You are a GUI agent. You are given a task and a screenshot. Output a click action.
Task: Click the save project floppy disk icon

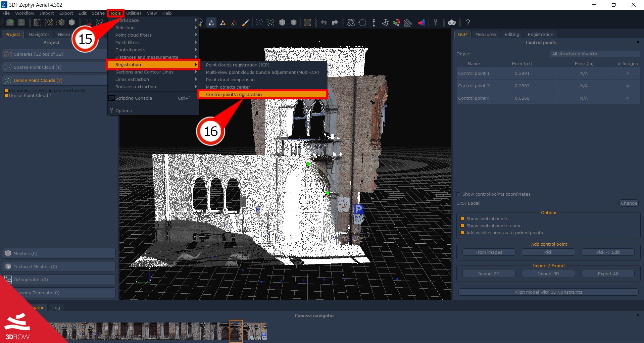21,22
